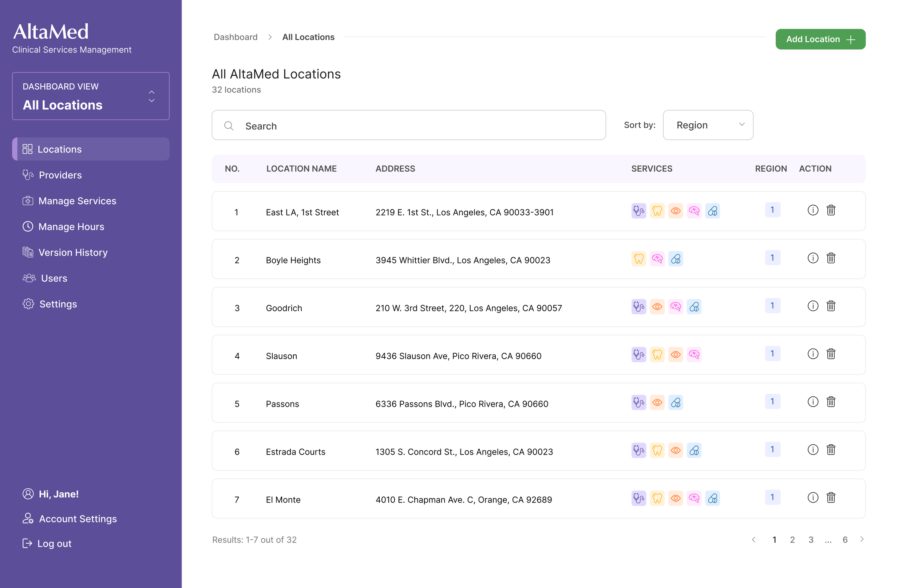Click the REGION column header
Viewport: 910px width, 588px height.
[x=771, y=169]
